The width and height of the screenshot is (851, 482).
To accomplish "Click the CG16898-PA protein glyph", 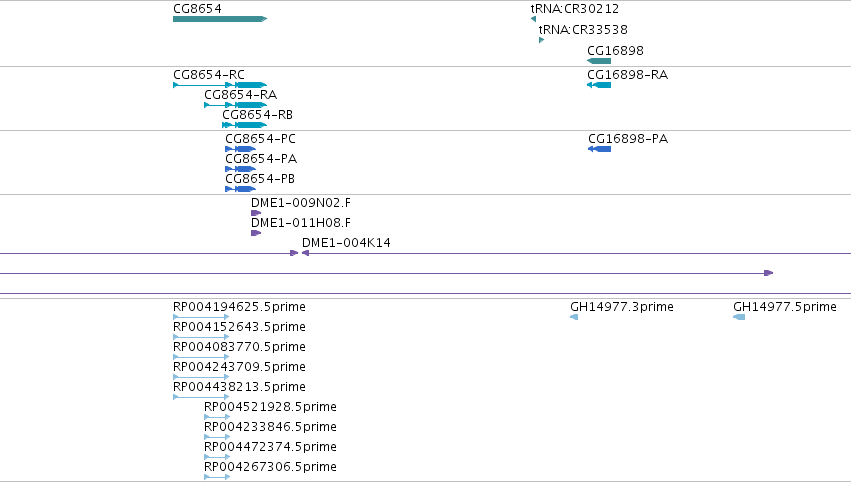I will [x=600, y=149].
